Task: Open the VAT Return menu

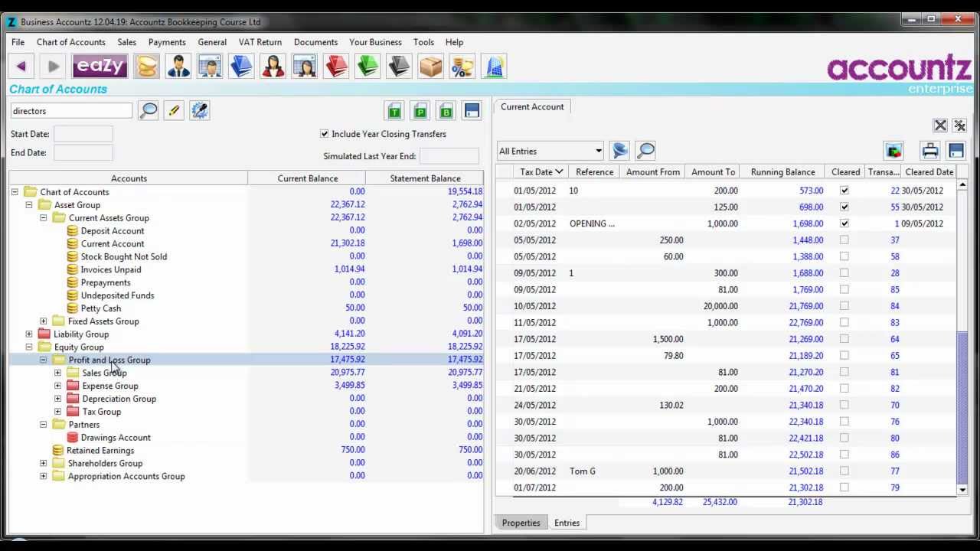Action: (260, 42)
